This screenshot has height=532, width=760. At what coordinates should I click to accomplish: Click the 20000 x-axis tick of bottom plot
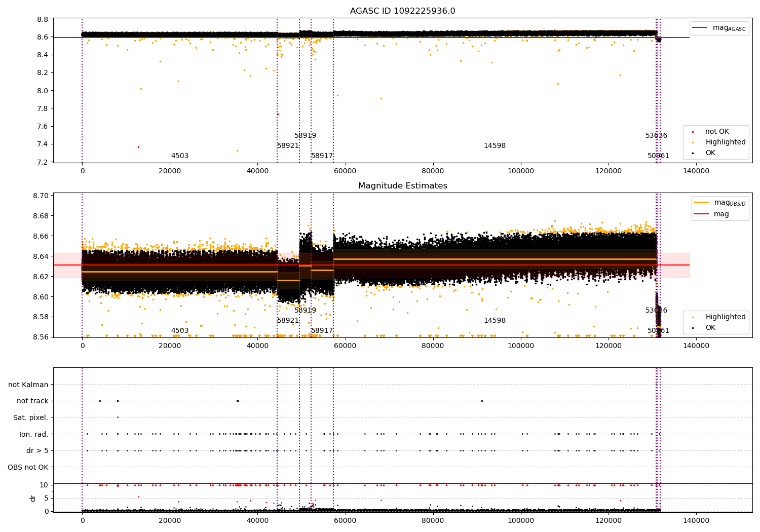pyautogui.click(x=170, y=520)
